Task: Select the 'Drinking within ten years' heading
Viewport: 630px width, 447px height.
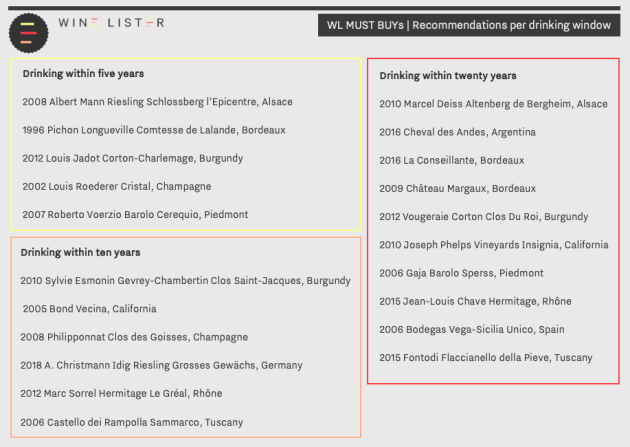Action: coord(80,252)
